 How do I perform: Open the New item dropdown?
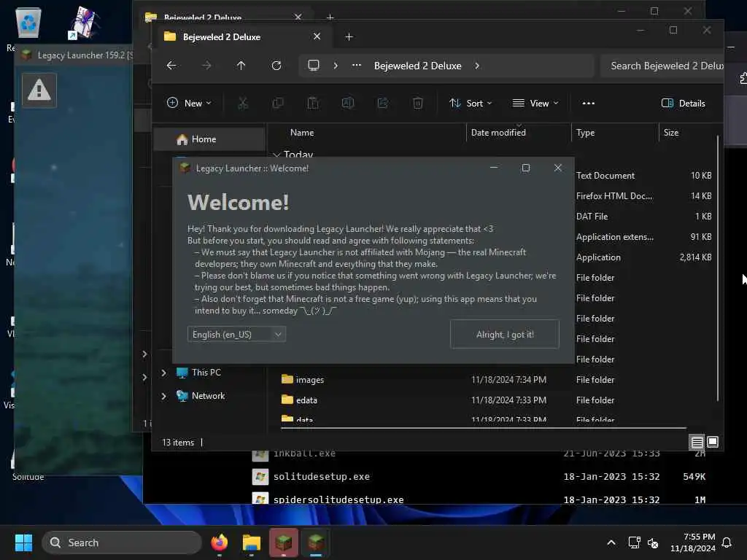pyautogui.click(x=189, y=103)
